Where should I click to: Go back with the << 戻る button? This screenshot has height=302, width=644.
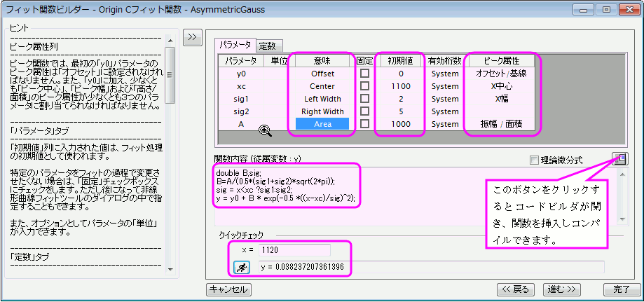pyautogui.click(x=516, y=289)
